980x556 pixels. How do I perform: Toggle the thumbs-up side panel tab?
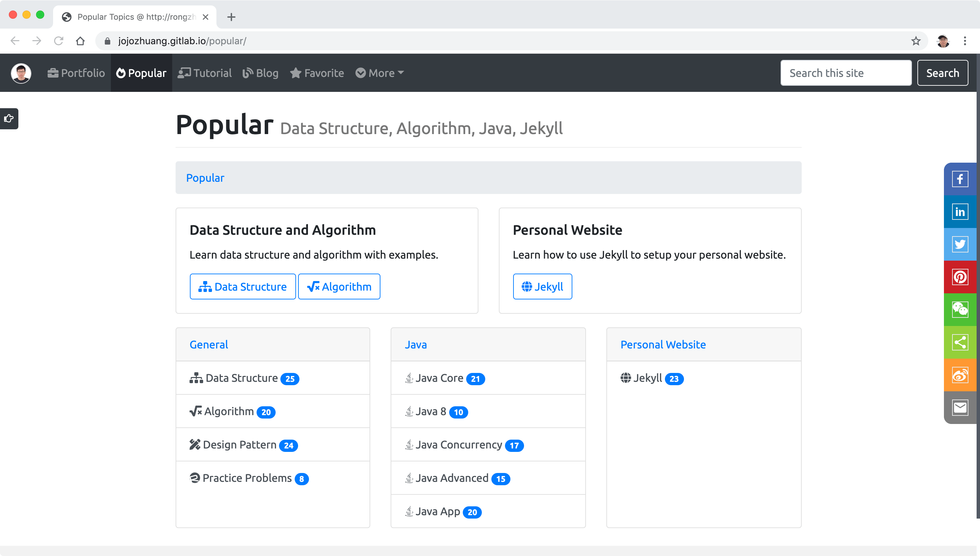coord(9,118)
